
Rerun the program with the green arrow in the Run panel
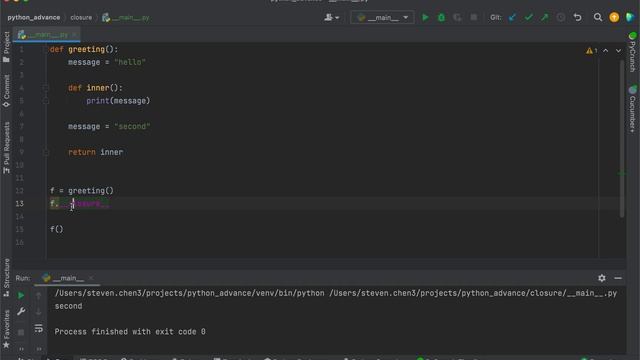click(21, 295)
